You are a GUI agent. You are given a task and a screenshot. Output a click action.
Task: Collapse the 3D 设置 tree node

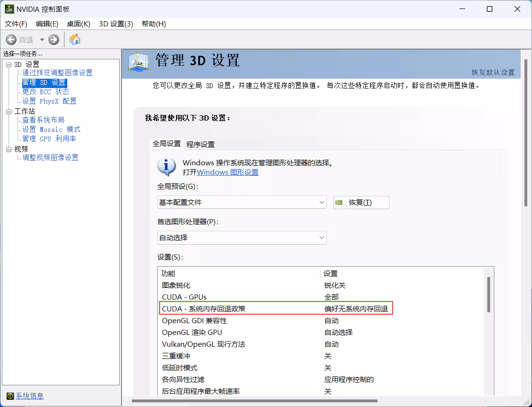coord(8,64)
